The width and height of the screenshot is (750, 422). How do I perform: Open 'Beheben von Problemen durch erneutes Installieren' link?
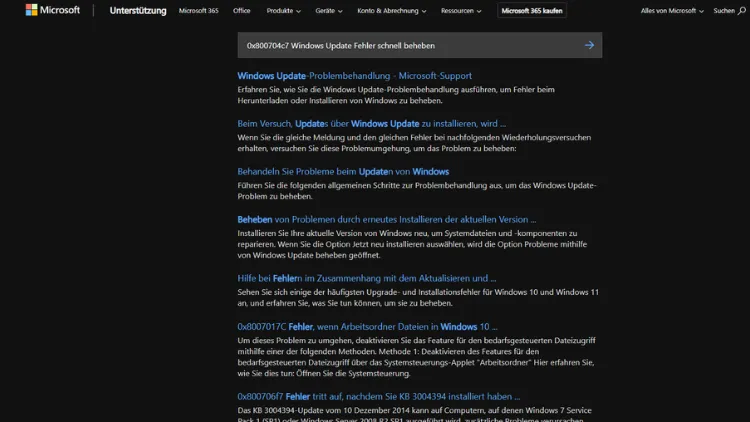[x=386, y=219]
